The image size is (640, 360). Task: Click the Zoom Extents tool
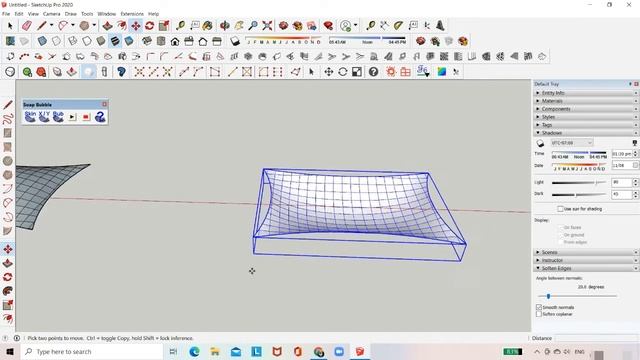[267, 26]
